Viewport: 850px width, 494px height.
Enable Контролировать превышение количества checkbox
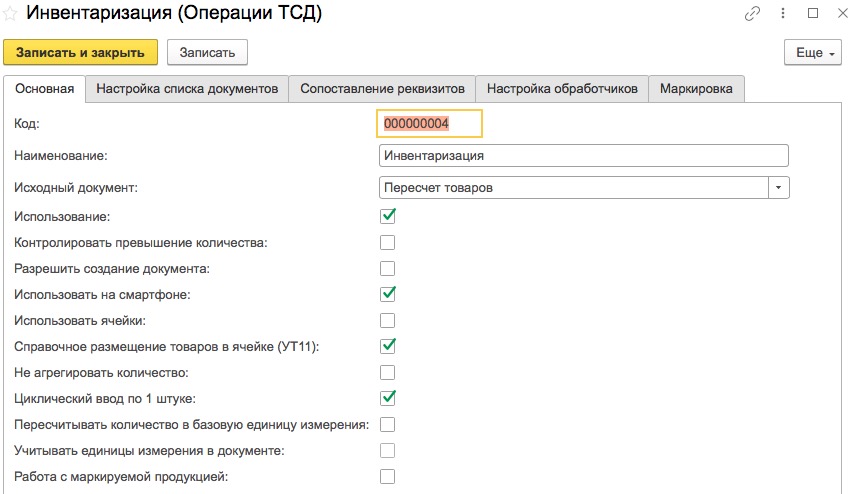388,242
